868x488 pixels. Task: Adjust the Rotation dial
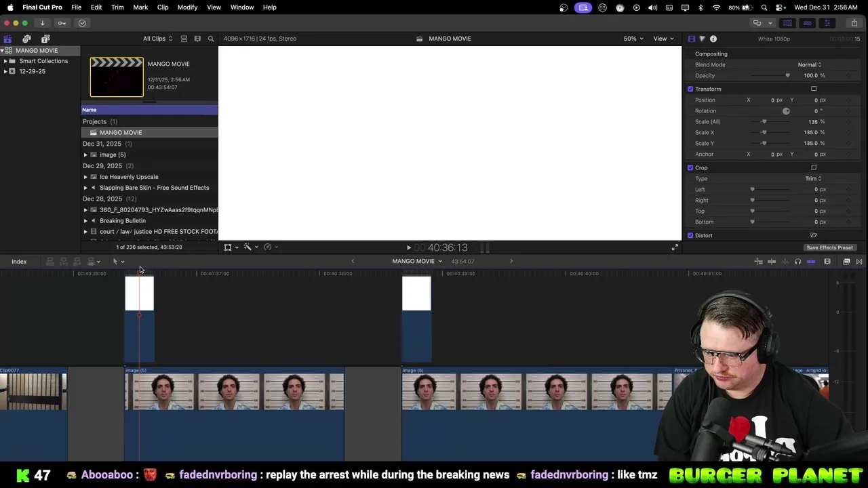pyautogui.click(x=786, y=110)
